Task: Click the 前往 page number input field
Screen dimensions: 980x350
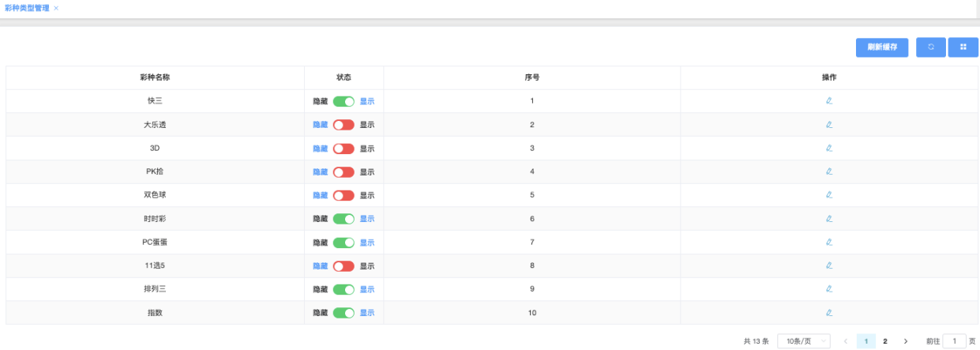Action: coord(954,341)
